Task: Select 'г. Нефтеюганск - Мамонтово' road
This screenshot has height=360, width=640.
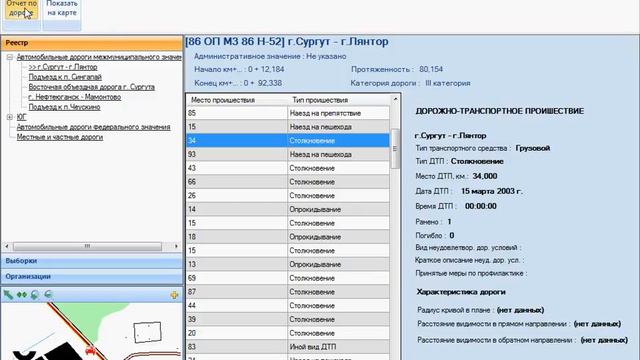Action: pos(75,97)
